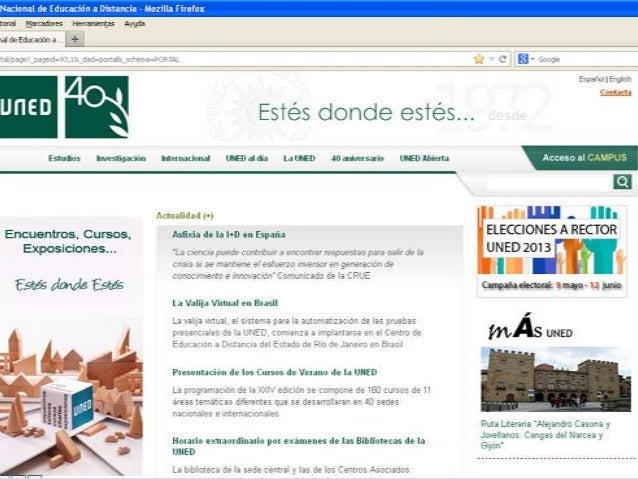Click the Estés donde estés header slogan
The width and height of the screenshot is (638, 479).
pyautogui.click(x=366, y=112)
